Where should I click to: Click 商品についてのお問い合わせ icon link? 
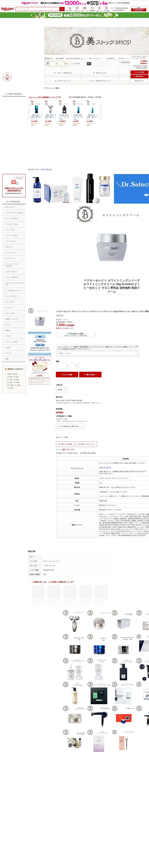[x=67, y=453]
